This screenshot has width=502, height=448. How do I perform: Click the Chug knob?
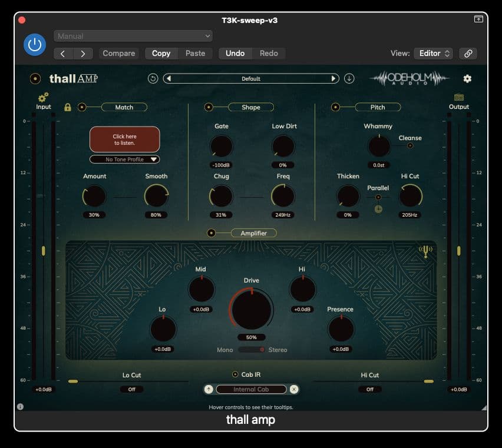221,197
